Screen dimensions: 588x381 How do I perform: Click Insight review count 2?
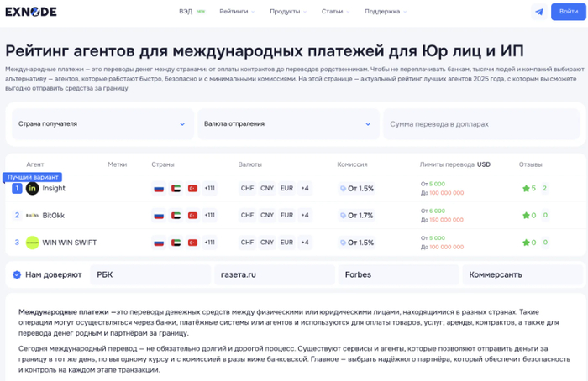(x=544, y=189)
